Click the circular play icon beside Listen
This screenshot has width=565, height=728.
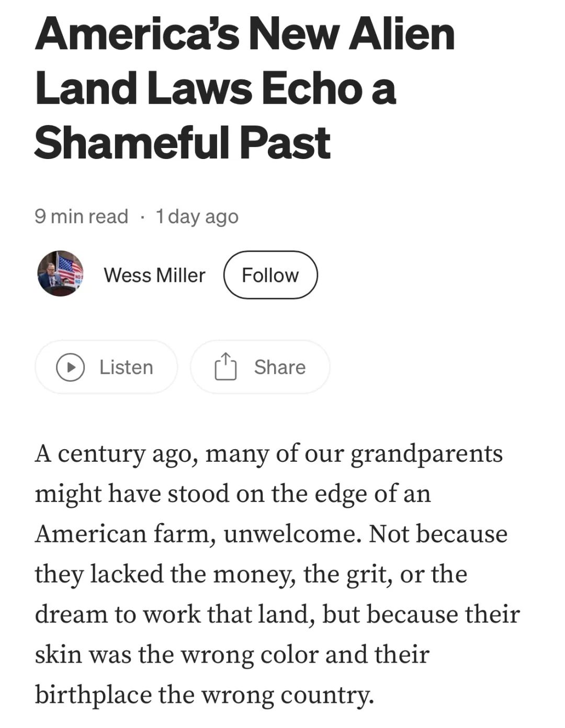[71, 367]
